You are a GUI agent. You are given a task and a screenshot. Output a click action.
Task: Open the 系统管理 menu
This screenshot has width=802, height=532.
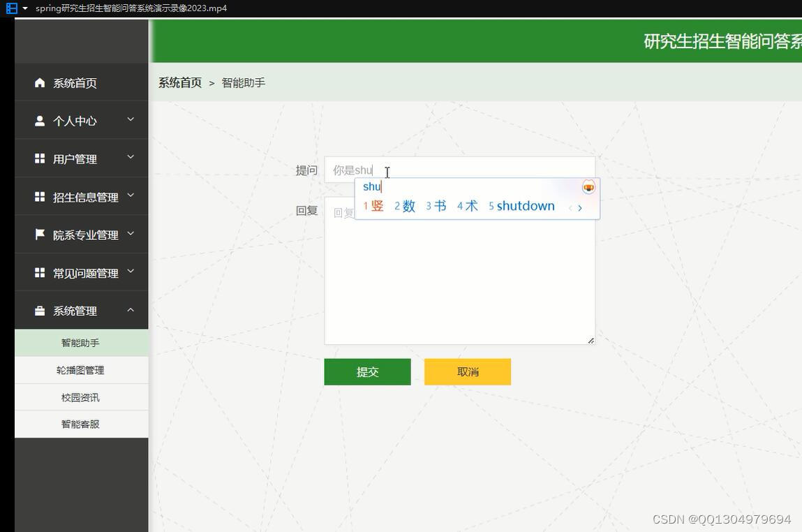[82, 311]
